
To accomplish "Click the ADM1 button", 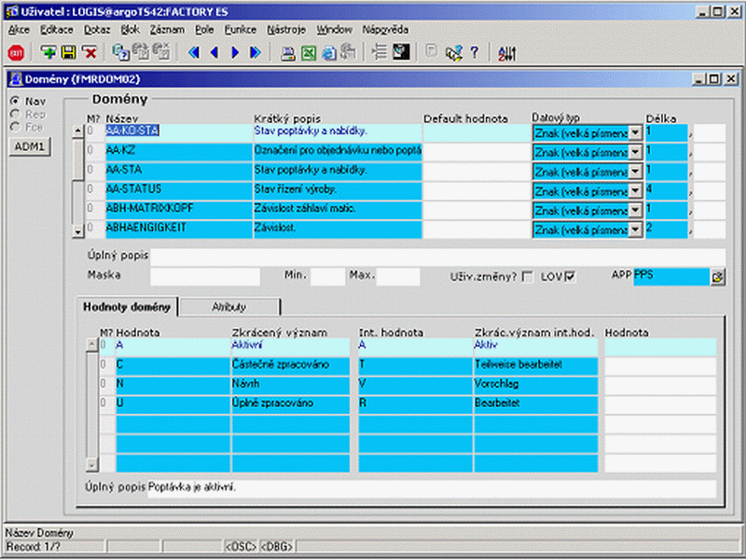I will (30, 146).
